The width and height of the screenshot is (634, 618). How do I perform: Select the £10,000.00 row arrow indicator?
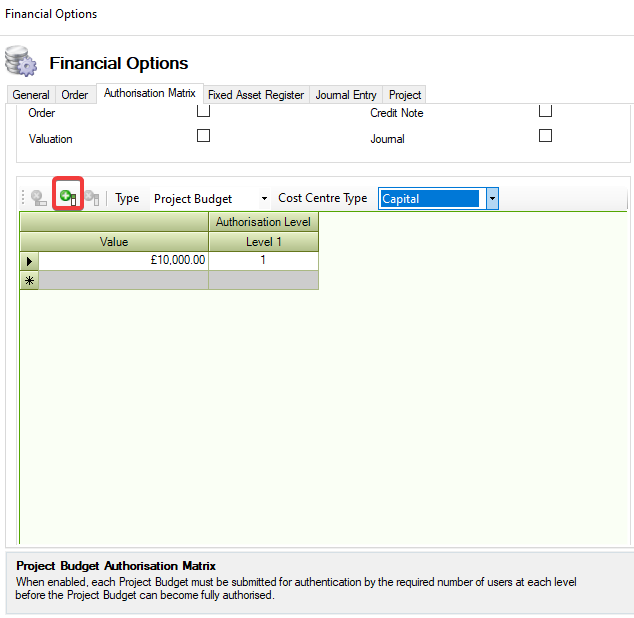click(29, 260)
